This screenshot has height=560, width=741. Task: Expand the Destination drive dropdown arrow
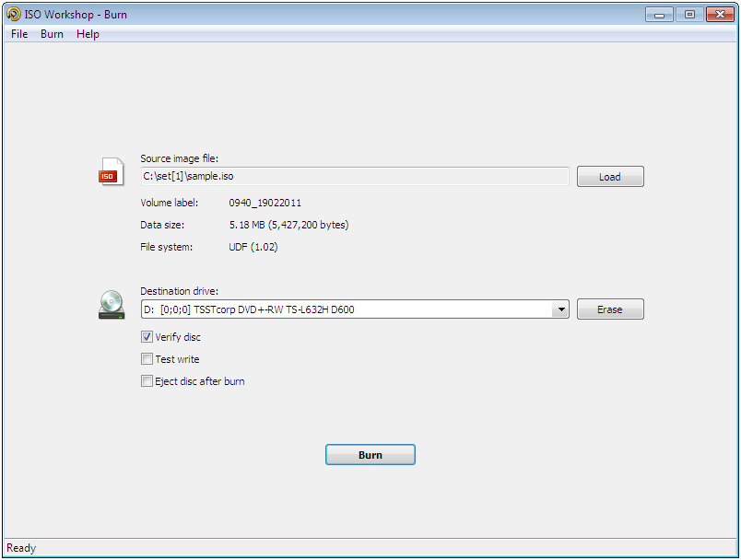561,309
